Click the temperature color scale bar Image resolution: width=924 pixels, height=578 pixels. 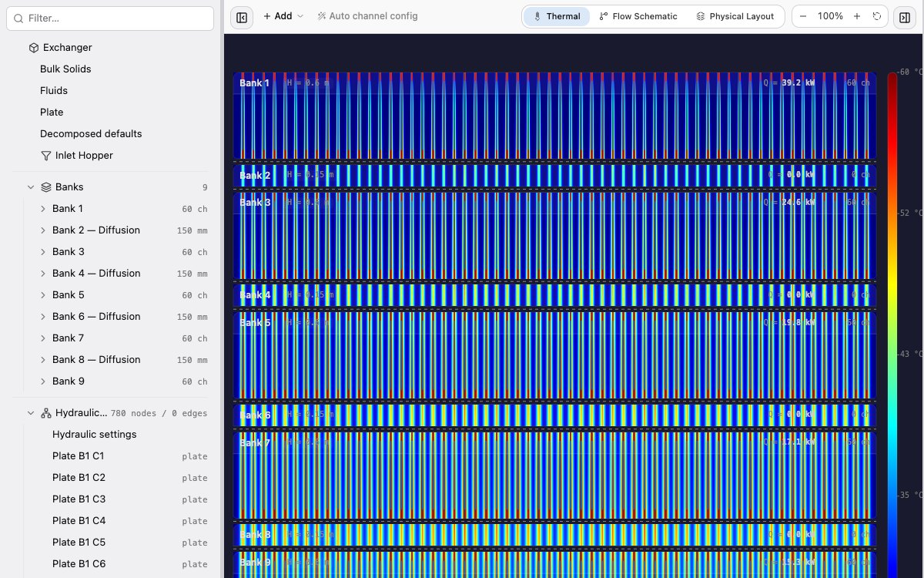892,325
